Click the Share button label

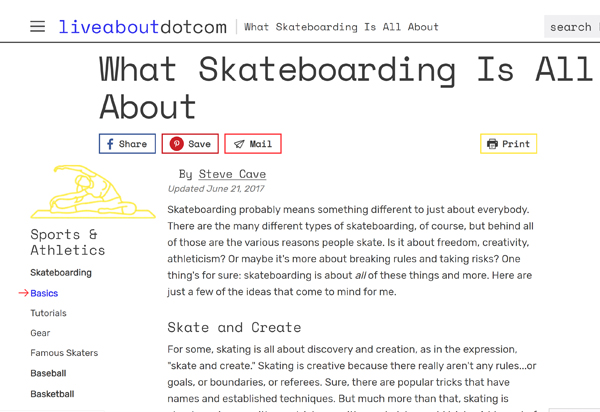pos(133,144)
